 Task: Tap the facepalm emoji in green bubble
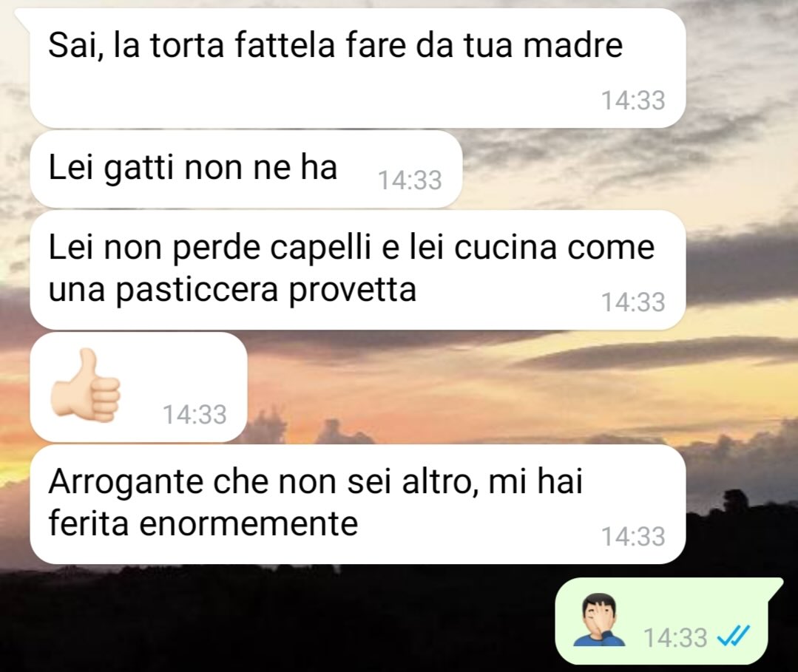pos(598,622)
